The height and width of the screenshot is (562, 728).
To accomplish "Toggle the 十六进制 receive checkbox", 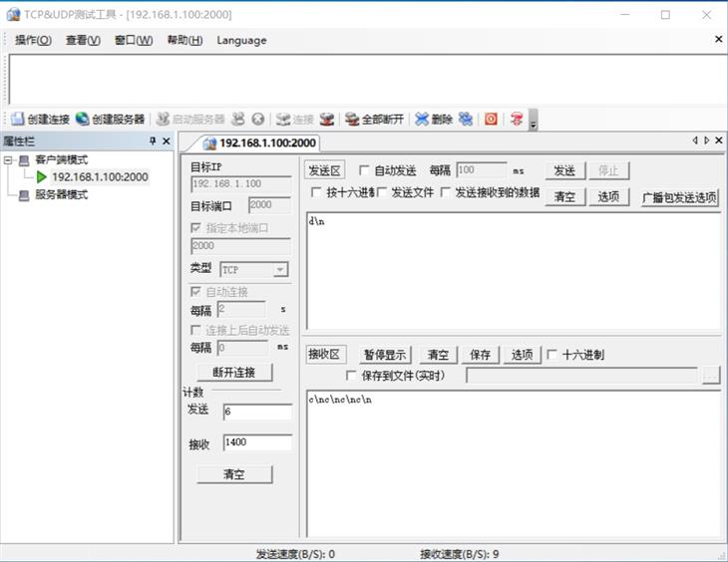I will click(551, 355).
